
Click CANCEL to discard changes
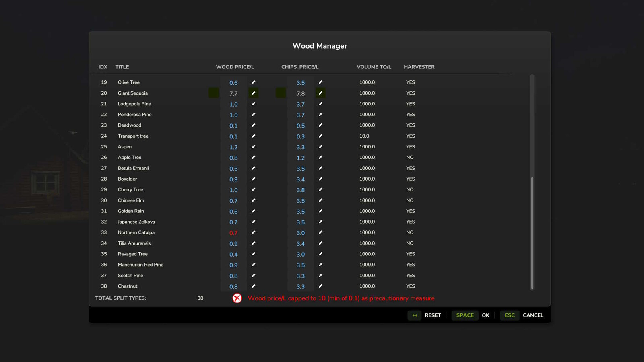click(533, 315)
